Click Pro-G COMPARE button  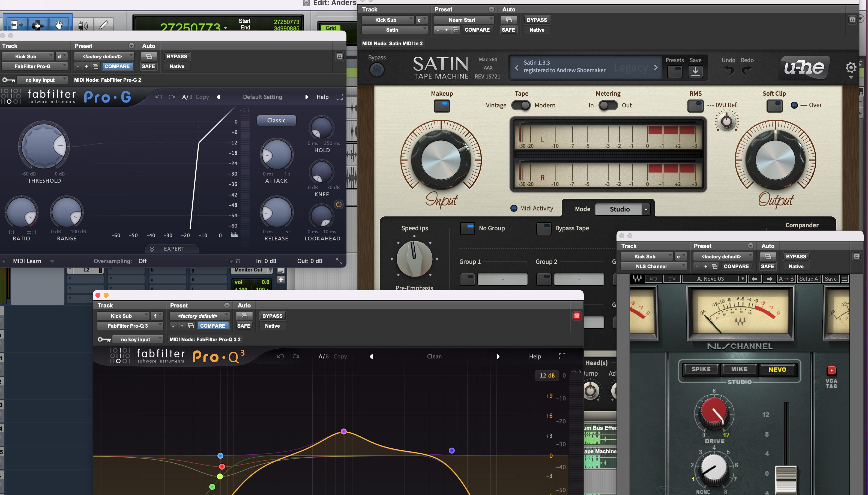click(x=117, y=66)
